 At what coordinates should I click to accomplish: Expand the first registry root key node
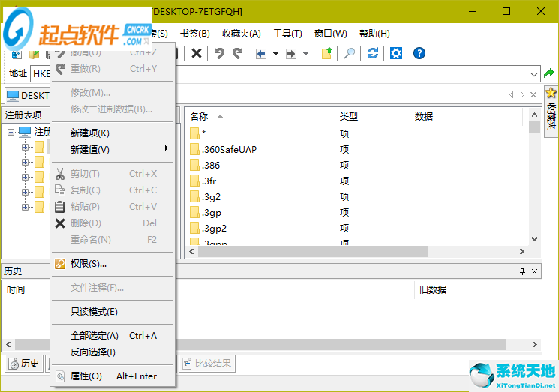point(25,147)
